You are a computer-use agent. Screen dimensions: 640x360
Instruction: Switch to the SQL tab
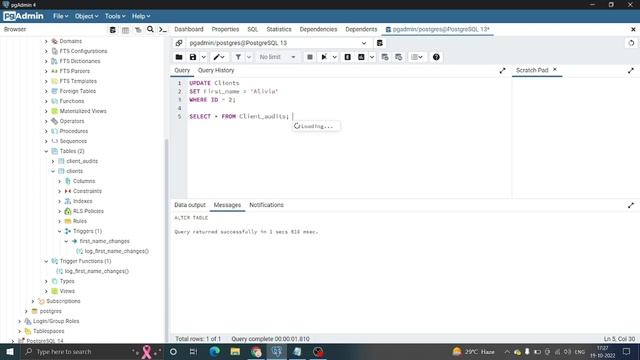pos(253,29)
